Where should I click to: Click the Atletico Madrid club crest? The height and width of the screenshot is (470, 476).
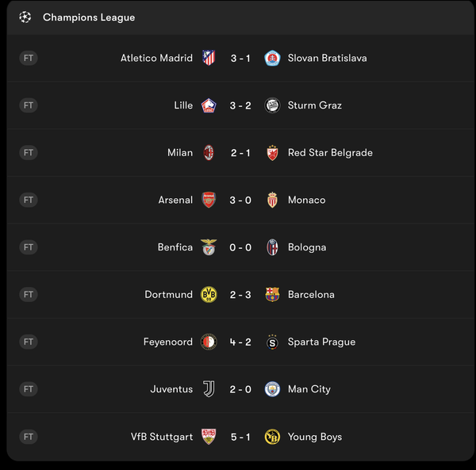[x=209, y=58]
